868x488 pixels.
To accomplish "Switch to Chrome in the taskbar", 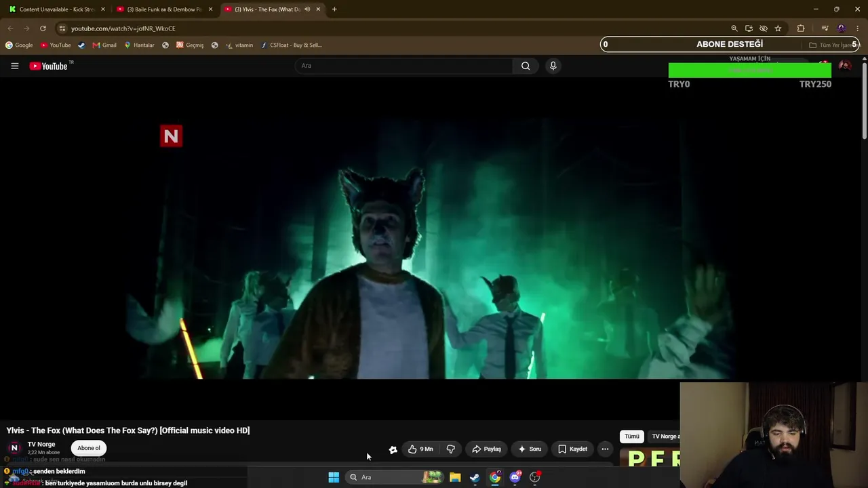I will [495, 477].
